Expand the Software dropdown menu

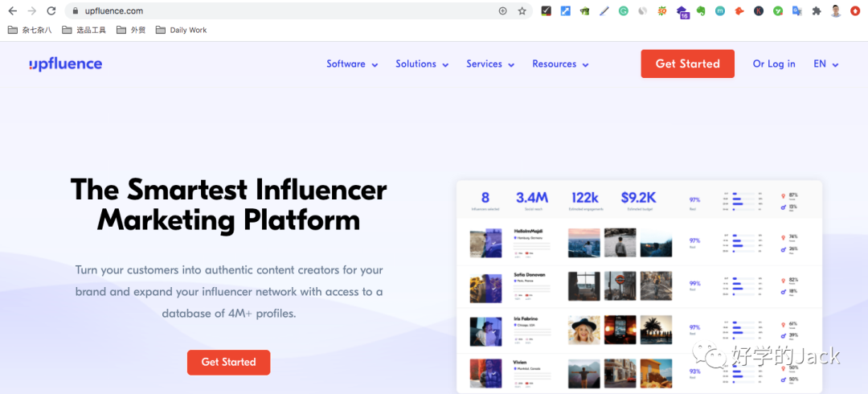coord(352,64)
